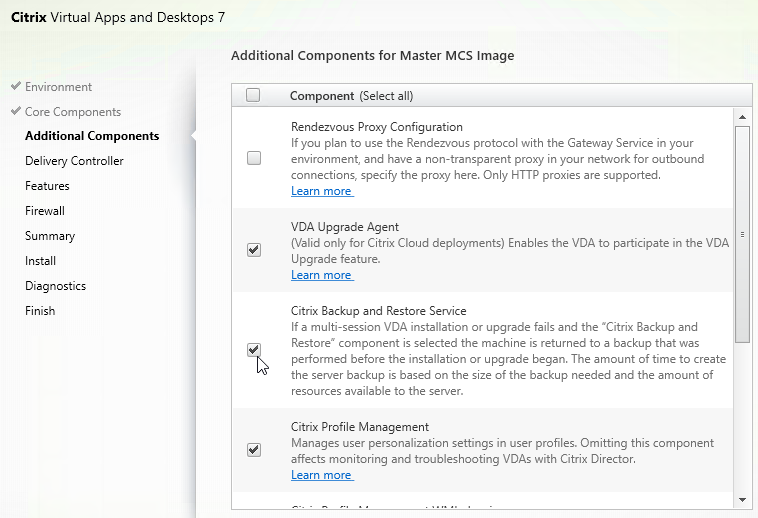Select the Features step

point(47,186)
